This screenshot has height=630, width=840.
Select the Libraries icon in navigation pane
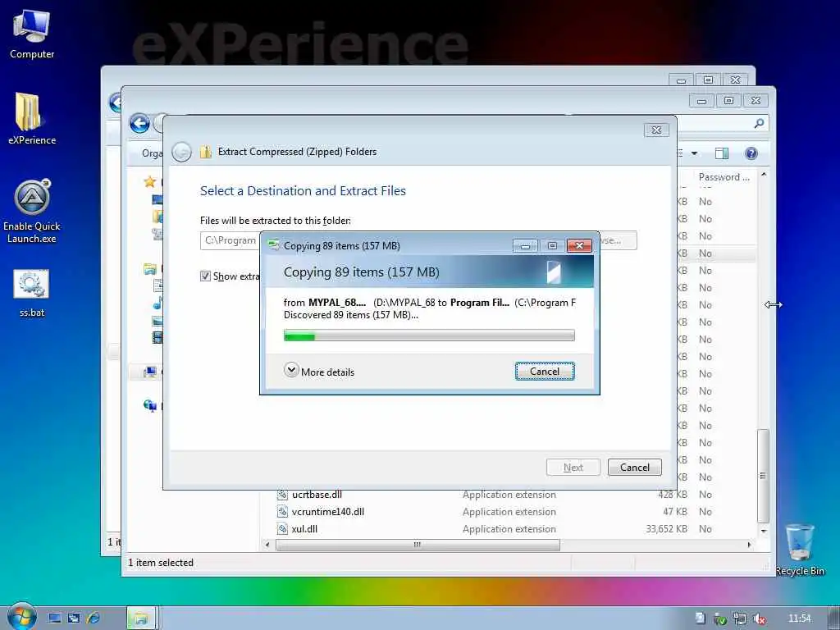150,269
